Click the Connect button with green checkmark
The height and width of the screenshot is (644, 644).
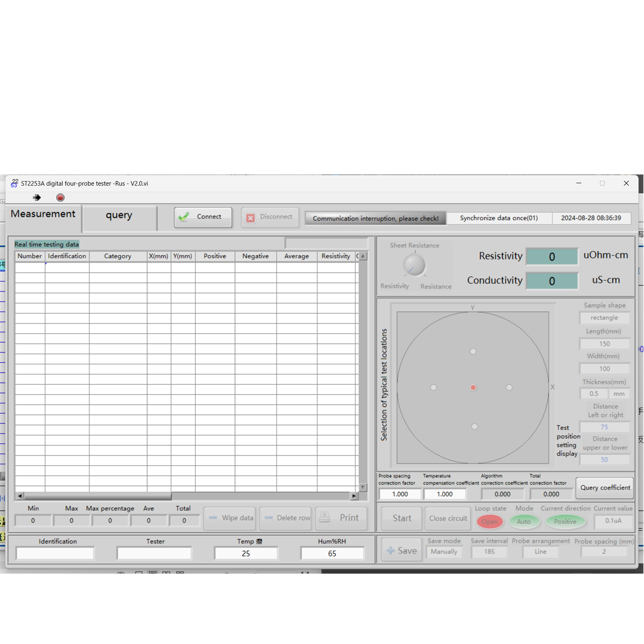click(x=203, y=217)
